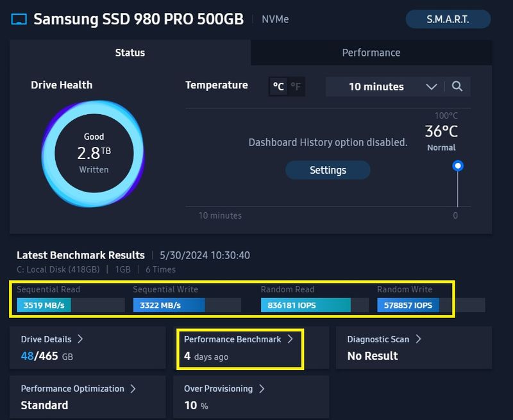Switch to the Performance tab
Image resolution: width=513 pixels, height=420 pixels.
[x=371, y=53]
